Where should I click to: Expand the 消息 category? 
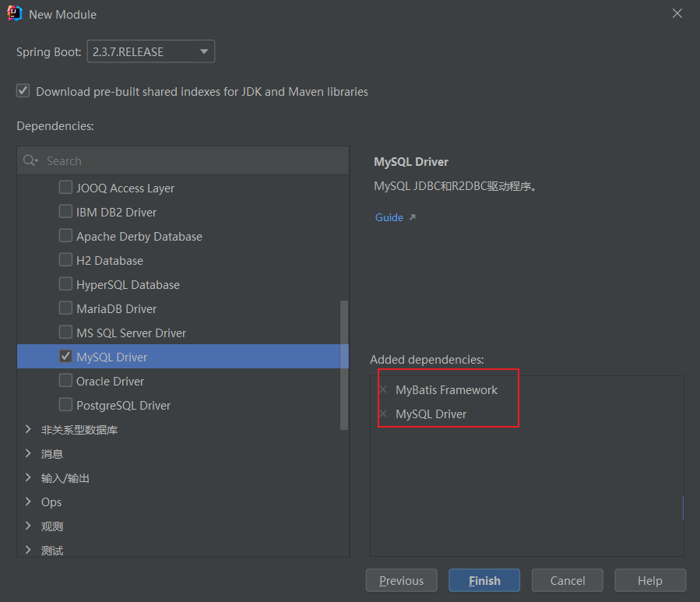pyautogui.click(x=28, y=453)
